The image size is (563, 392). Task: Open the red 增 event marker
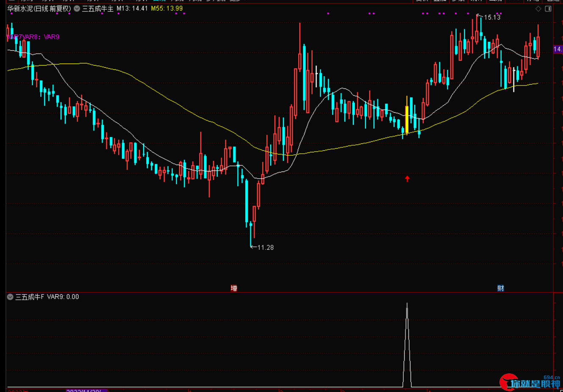coord(234,288)
